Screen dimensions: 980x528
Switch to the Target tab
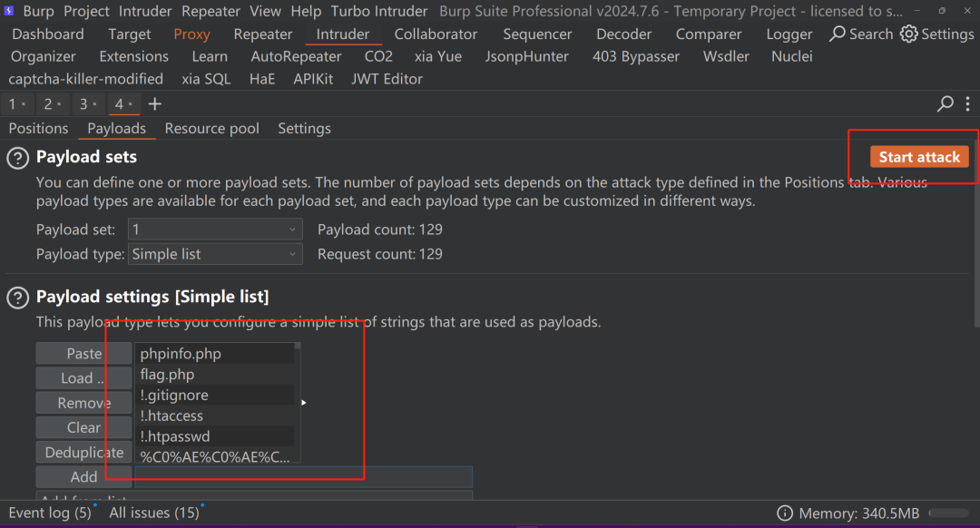click(130, 34)
